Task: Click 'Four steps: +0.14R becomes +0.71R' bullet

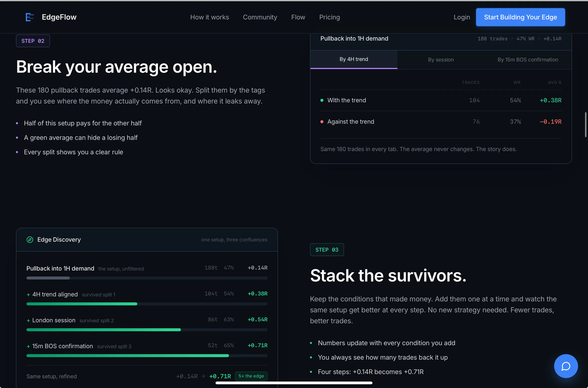Action: click(371, 372)
